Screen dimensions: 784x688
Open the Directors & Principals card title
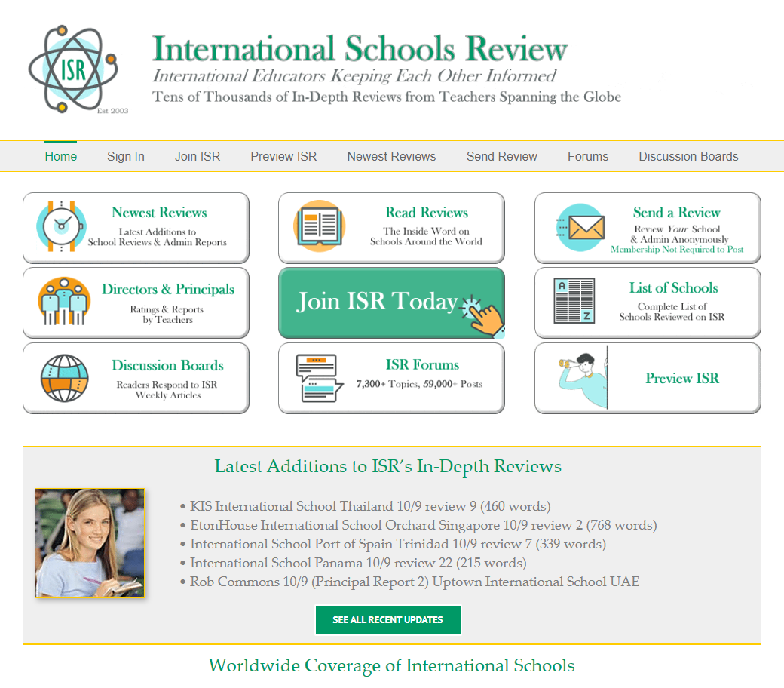coord(168,289)
